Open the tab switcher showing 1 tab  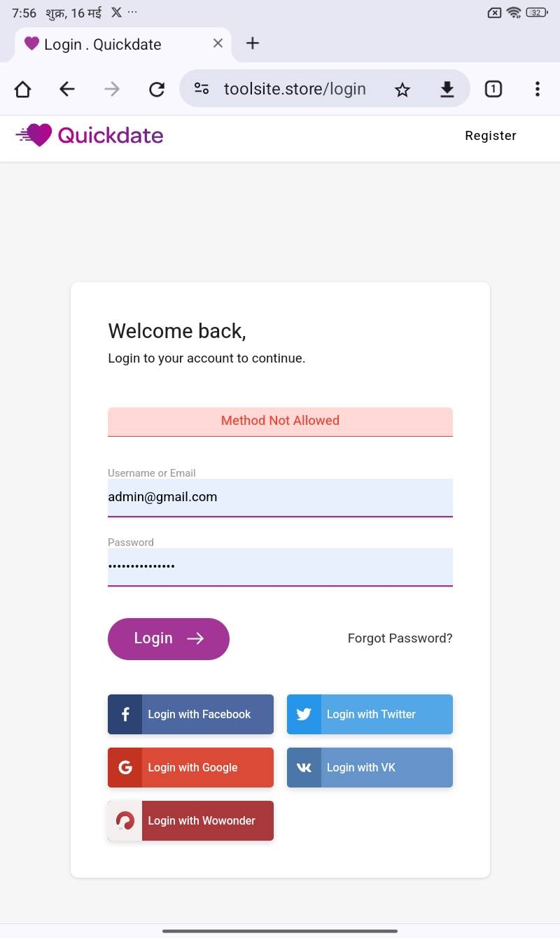(493, 89)
